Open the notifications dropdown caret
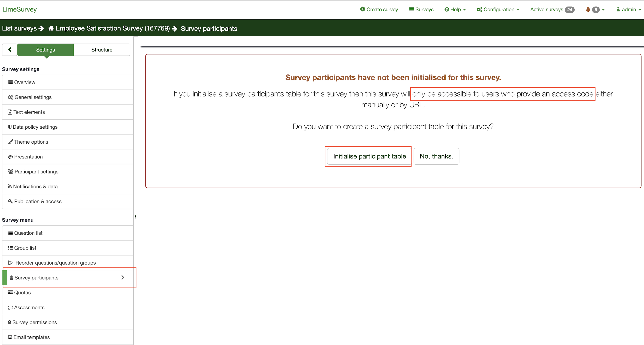The width and height of the screenshot is (644, 345). (603, 10)
